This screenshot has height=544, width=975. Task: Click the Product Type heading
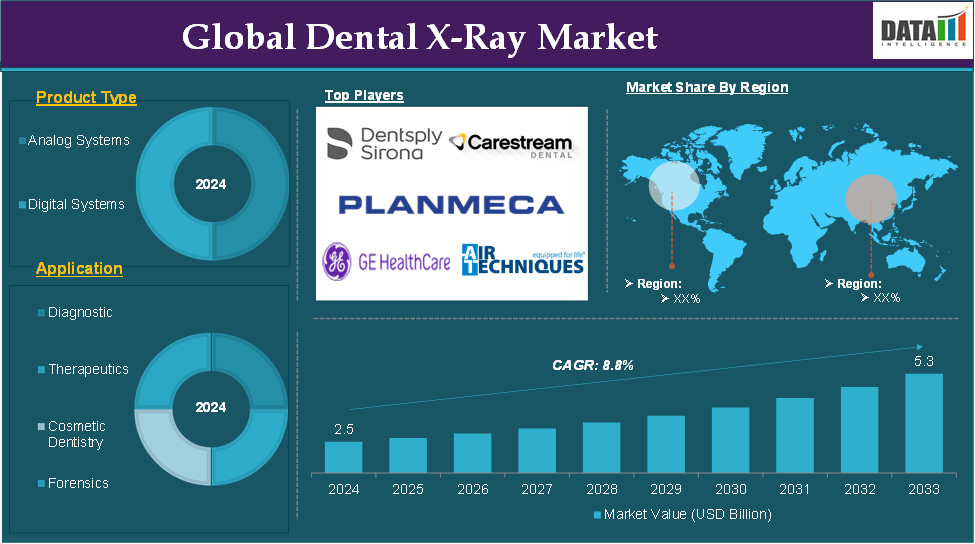point(86,98)
